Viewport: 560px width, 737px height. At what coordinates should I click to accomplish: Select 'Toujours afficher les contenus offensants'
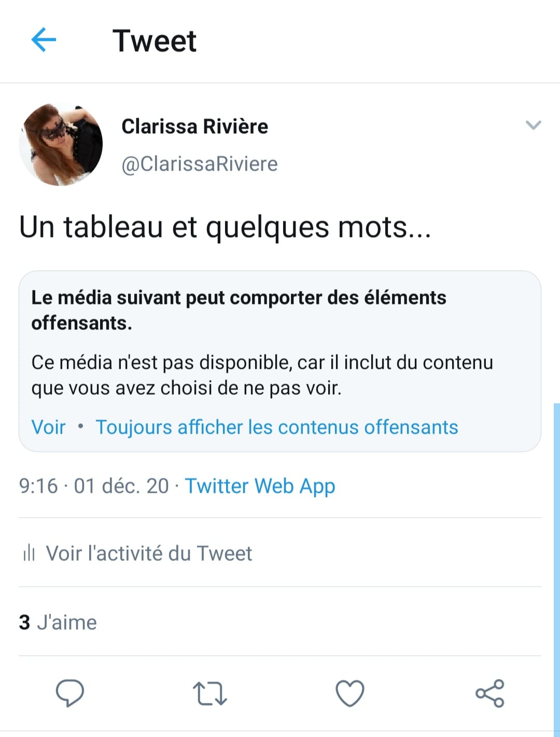[277, 427]
